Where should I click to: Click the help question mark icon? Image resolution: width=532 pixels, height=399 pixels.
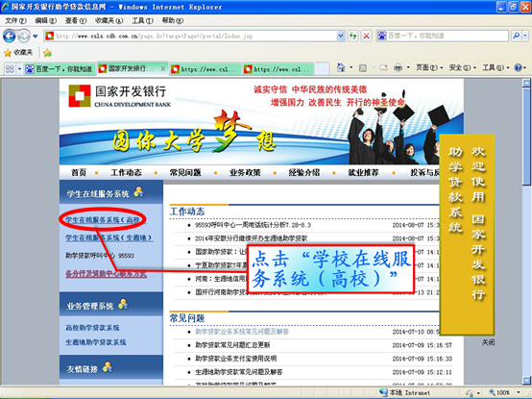tap(519, 68)
